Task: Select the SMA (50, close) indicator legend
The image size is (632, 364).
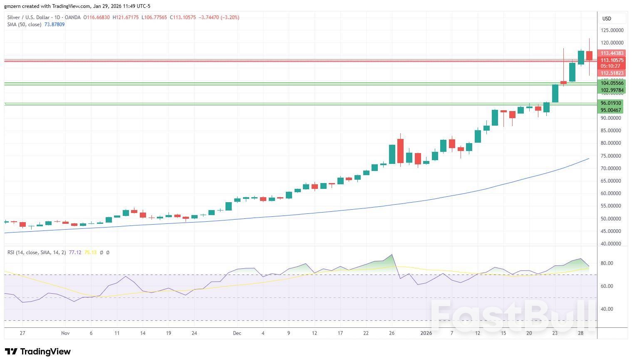Action: (24, 25)
